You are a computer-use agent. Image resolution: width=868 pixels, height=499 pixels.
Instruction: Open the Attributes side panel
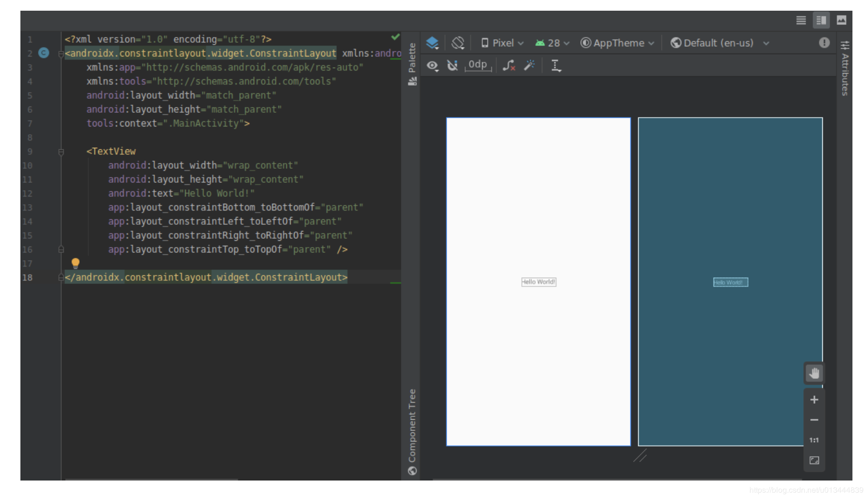point(845,69)
